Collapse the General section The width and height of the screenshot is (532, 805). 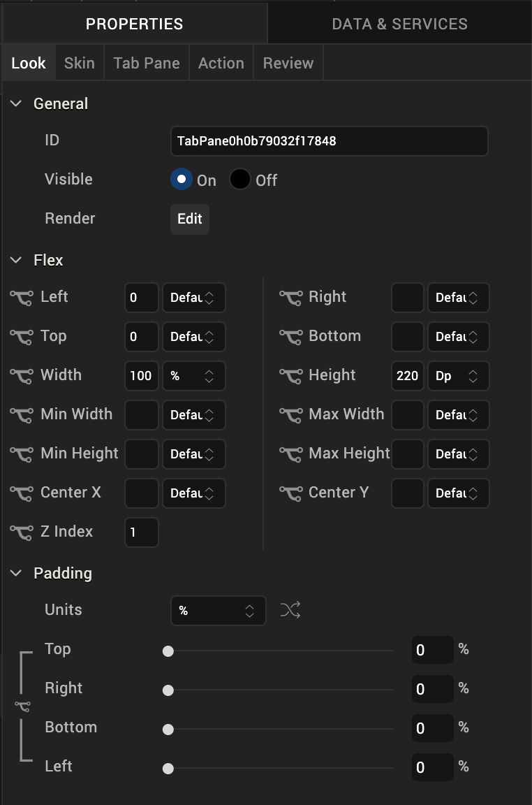point(16,104)
